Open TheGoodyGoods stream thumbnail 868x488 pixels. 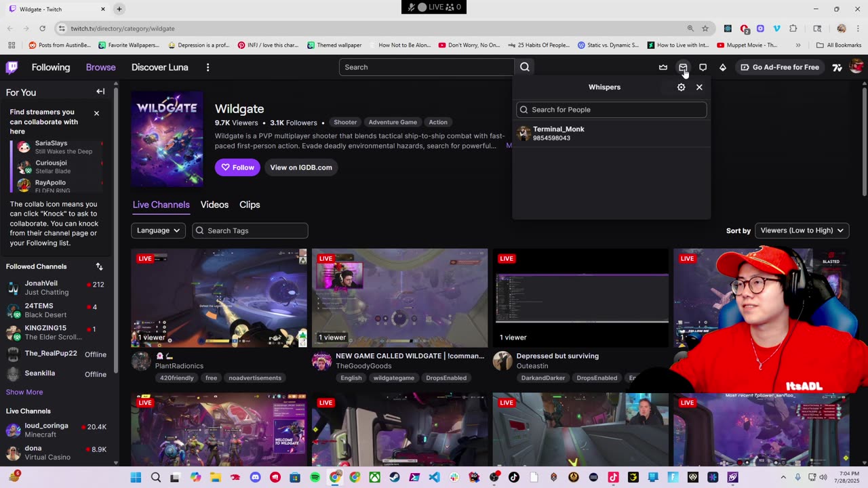click(399, 298)
